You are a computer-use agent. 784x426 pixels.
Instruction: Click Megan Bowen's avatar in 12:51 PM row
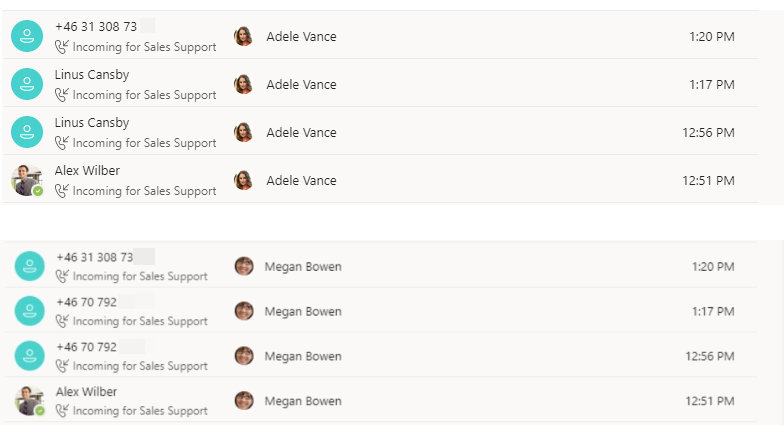(x=244, y=400)
